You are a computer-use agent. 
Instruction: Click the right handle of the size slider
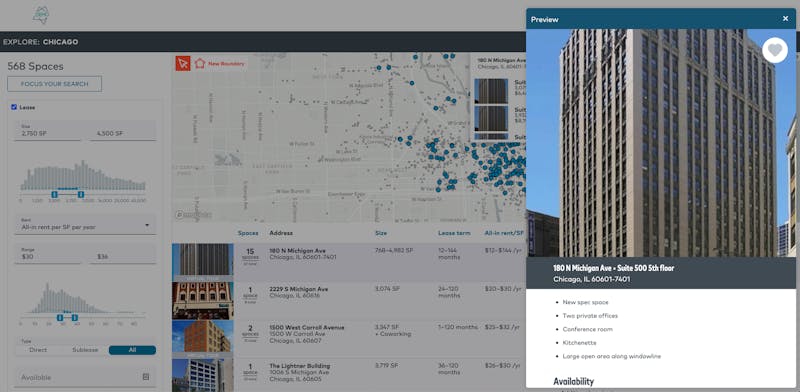tap(81, 194)
